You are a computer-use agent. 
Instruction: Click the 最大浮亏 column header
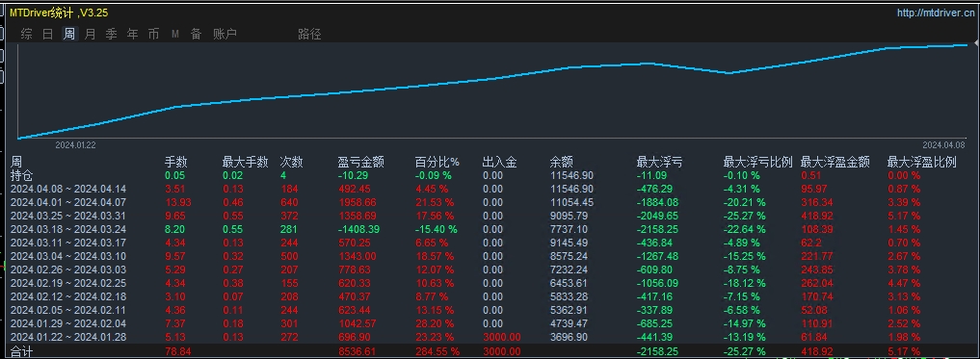pyautogui.click(x=659, y=162)
